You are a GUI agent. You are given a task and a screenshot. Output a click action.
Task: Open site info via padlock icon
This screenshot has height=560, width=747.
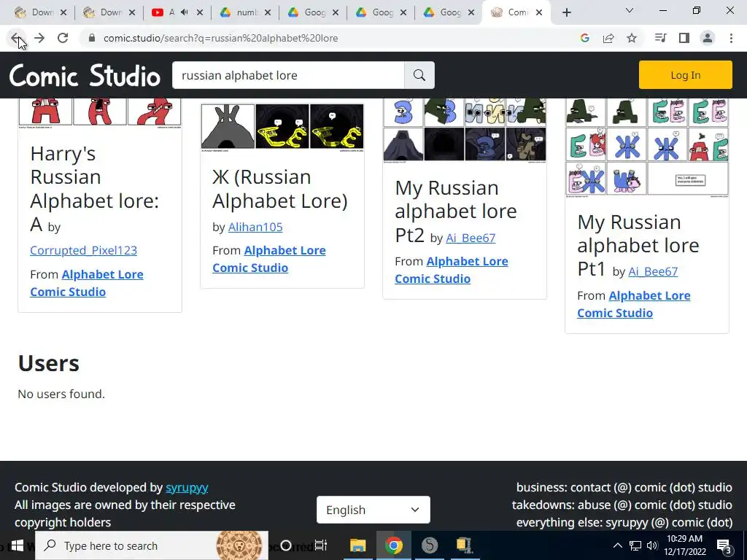(92, 38)
